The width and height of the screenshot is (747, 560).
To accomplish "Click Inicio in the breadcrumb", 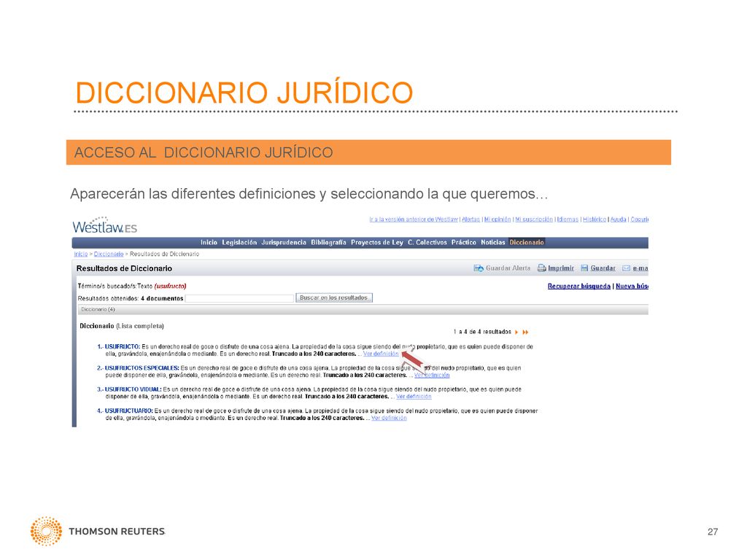I will (x=80, y=254).
